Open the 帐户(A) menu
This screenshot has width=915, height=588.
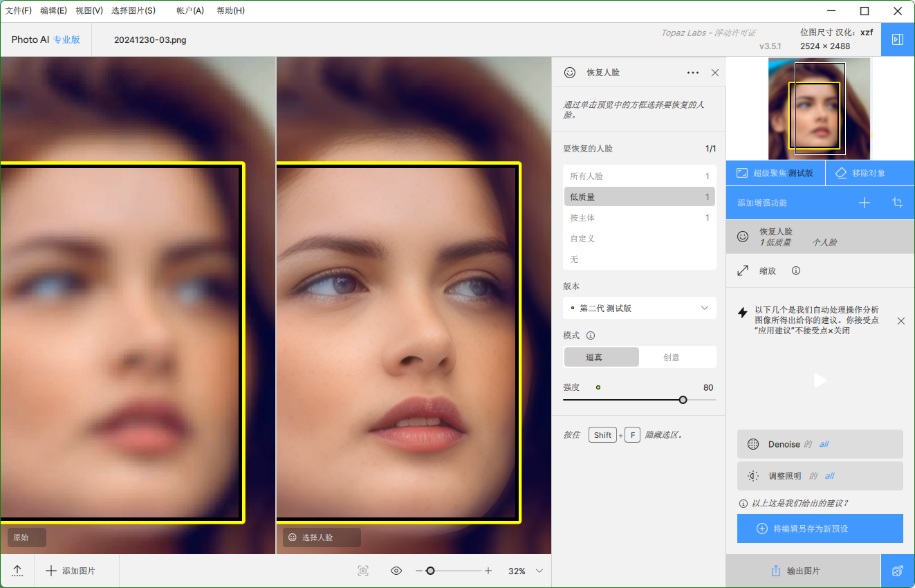pyautogui.click(x=190, y=10)
